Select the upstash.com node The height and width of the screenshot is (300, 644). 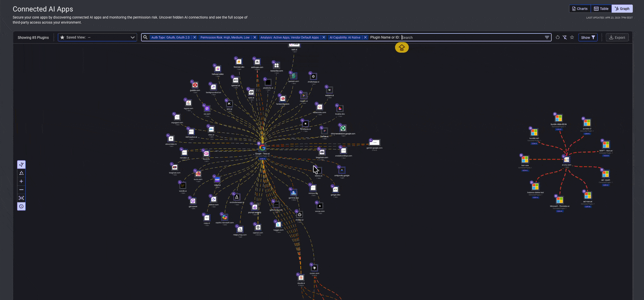click(293, 76)
